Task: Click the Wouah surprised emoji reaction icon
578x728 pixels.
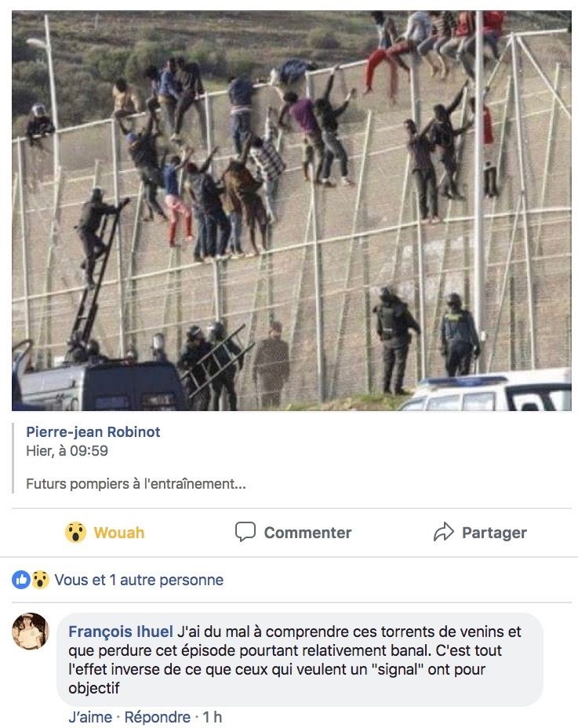Action: (75, 532)
